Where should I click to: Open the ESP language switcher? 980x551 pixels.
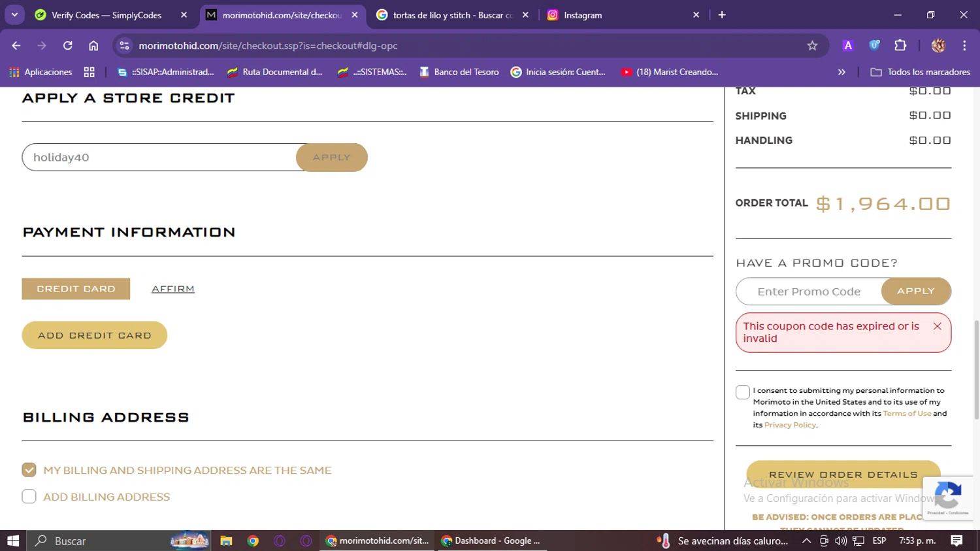879,541
